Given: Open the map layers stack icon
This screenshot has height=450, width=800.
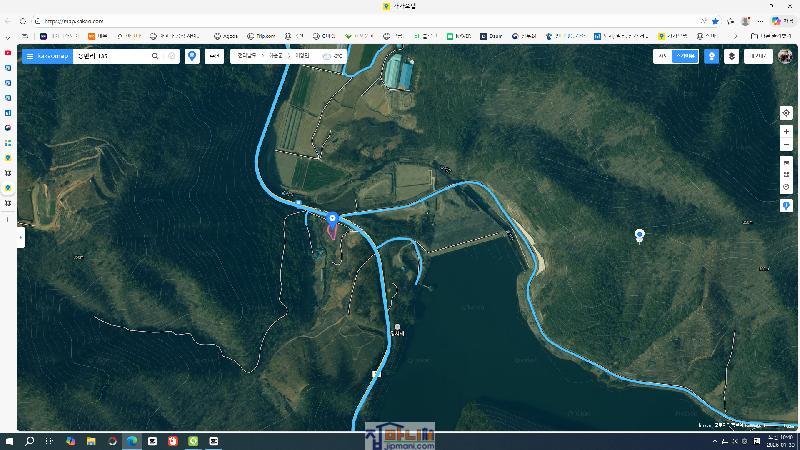Looking at the screenshot, I should click(x=732, y=56).
